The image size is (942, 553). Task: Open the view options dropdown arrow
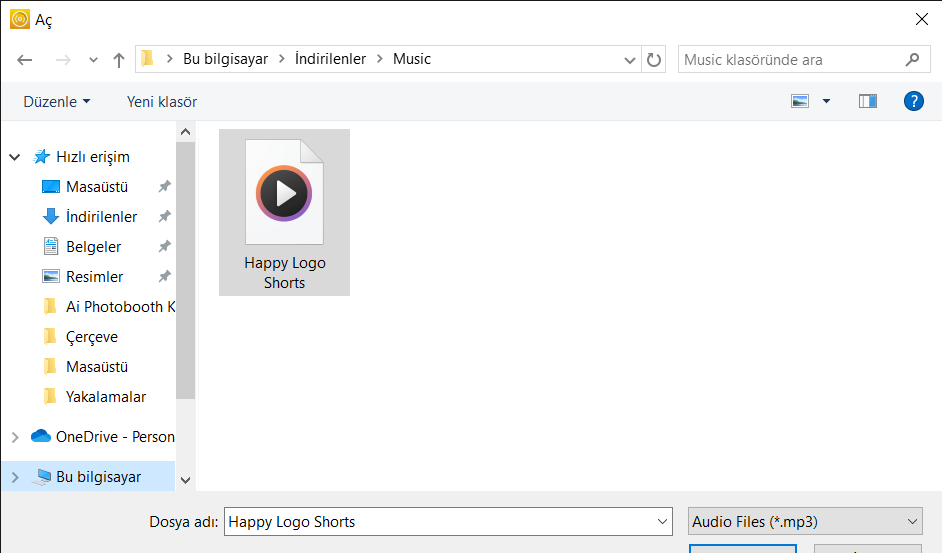click(826, 101)
